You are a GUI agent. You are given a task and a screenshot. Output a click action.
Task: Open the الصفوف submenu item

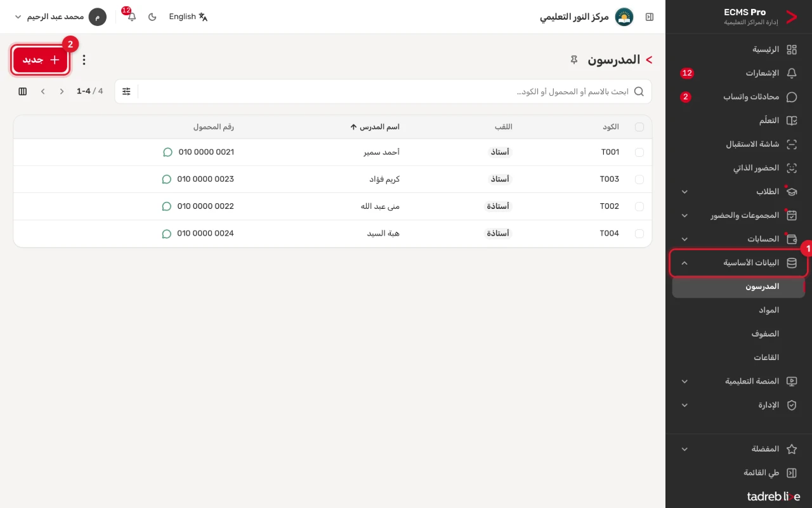point(739,334)
